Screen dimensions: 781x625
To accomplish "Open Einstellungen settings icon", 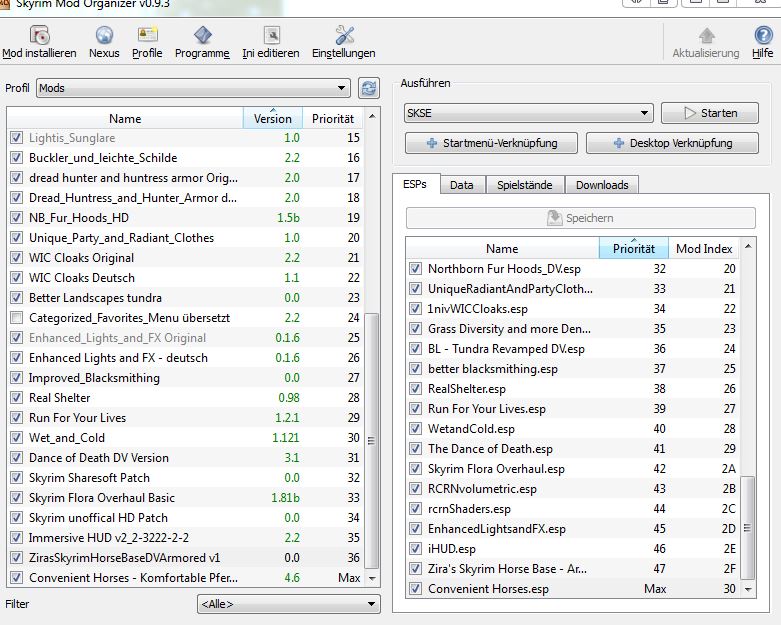I will point(343,37).
